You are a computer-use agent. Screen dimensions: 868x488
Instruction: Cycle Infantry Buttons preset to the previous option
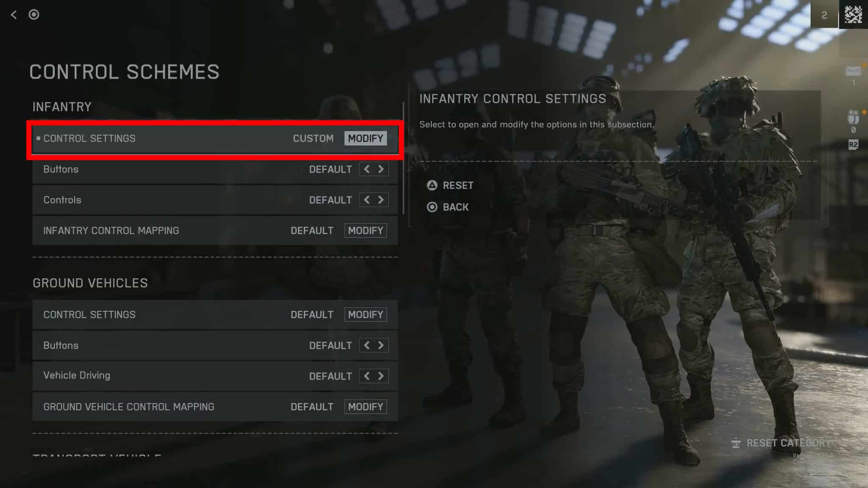(x=367, y=169)
